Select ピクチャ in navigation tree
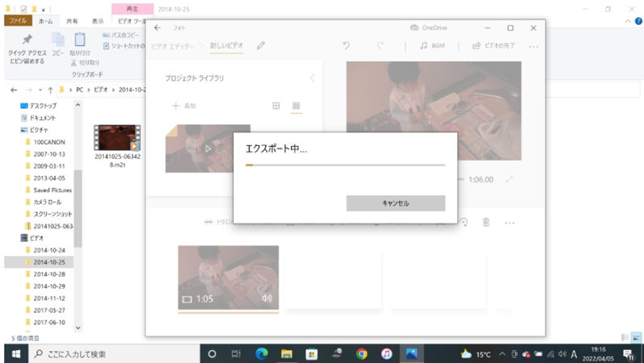The image size is (644, 363). (35, 130)
